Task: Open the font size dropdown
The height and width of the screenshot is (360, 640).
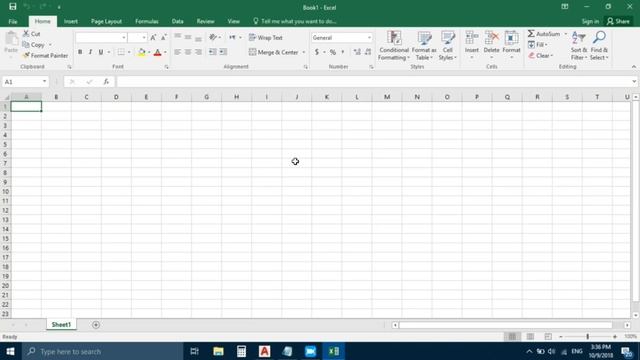Action: pos(144,38)
